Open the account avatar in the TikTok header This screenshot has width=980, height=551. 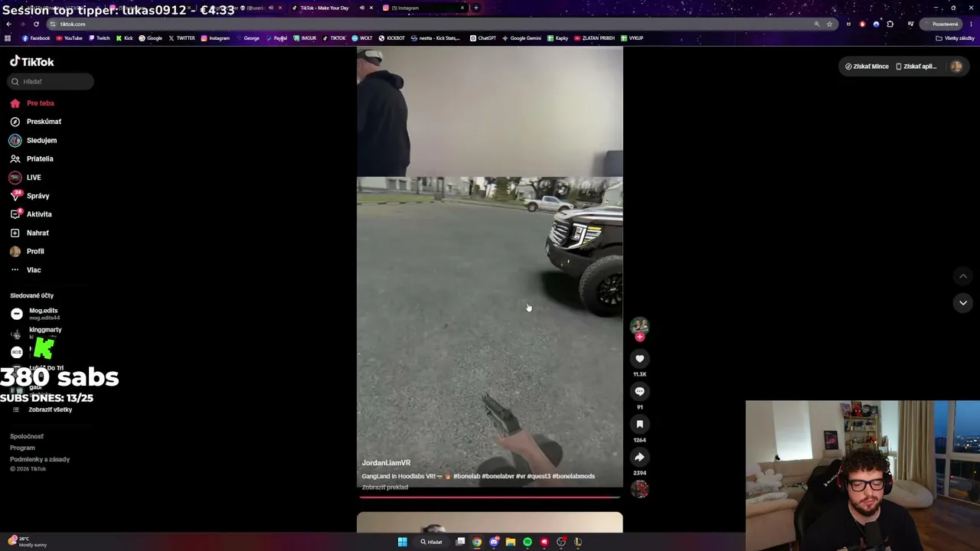pyautogui.click(x=956, y=67)
